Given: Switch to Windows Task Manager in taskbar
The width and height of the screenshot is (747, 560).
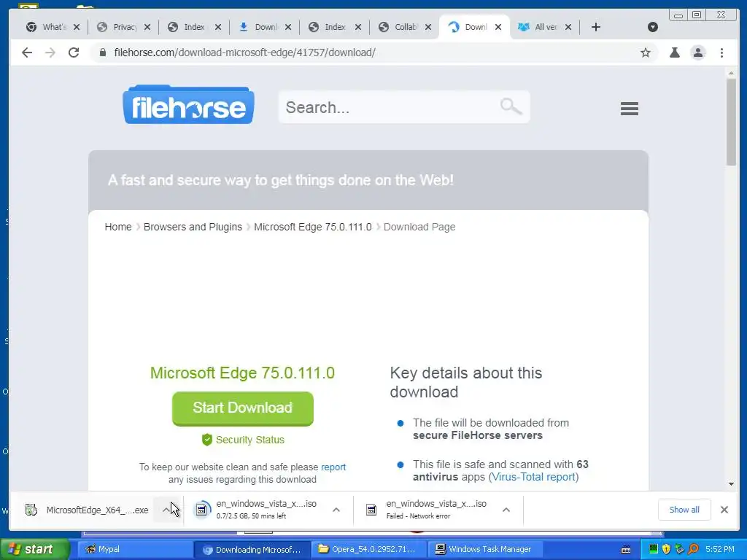Looking at the screenshot, I should [484, 549].
